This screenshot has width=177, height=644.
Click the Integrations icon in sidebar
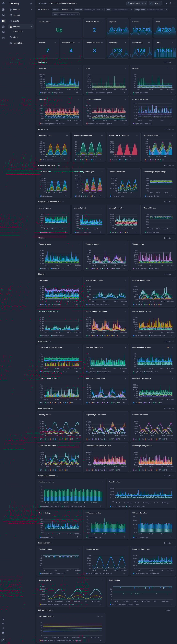point(11,43)
